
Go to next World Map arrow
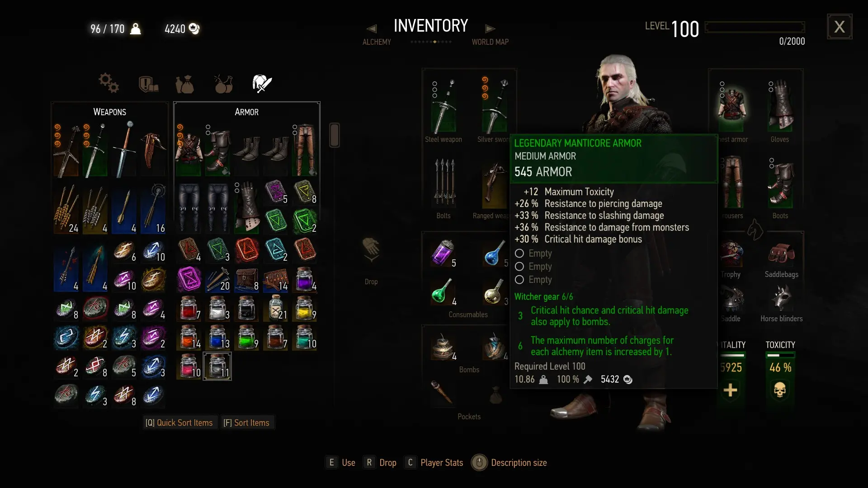click(490, 28)
